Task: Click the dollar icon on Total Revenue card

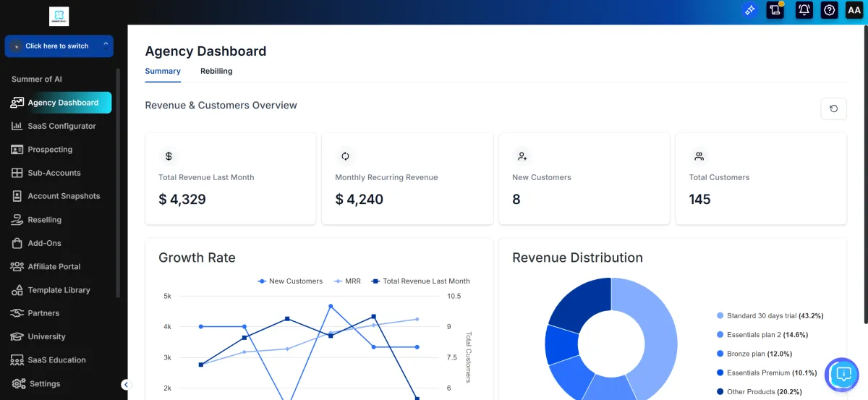Action: [169, 156]
